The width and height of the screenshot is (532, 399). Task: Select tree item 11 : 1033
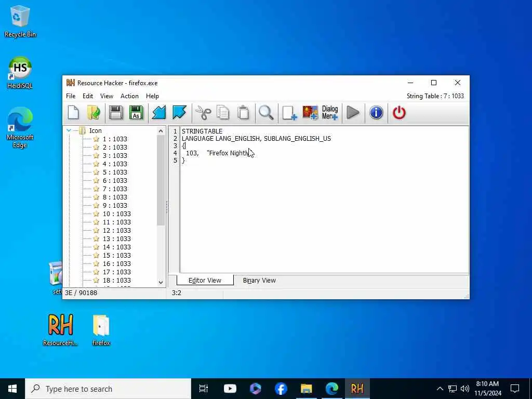pos(117,222)
